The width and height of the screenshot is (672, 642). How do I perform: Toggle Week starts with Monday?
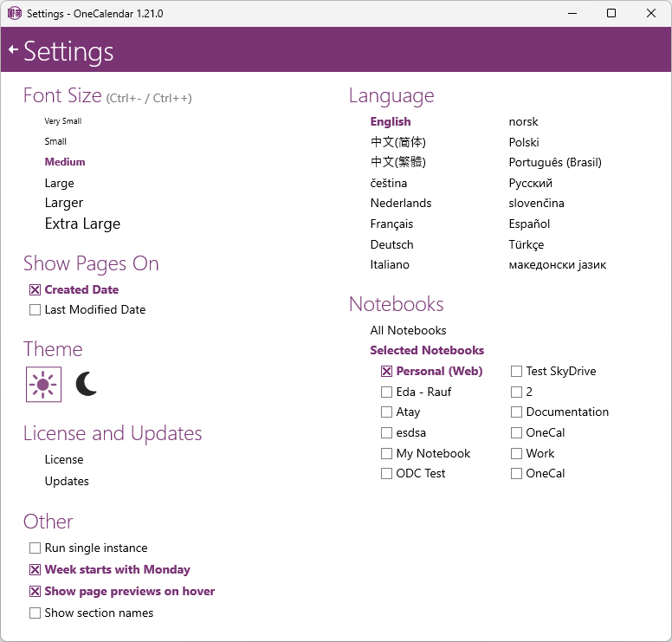point(36,569)
